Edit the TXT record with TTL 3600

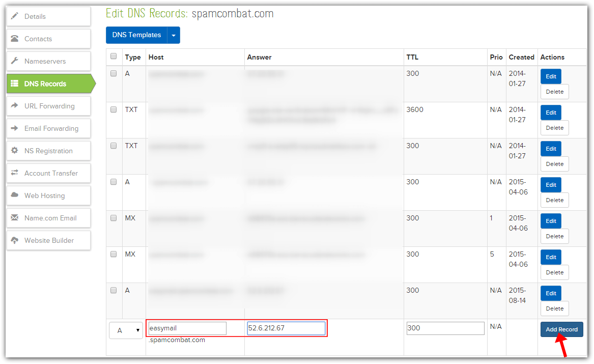pos(551,113)
